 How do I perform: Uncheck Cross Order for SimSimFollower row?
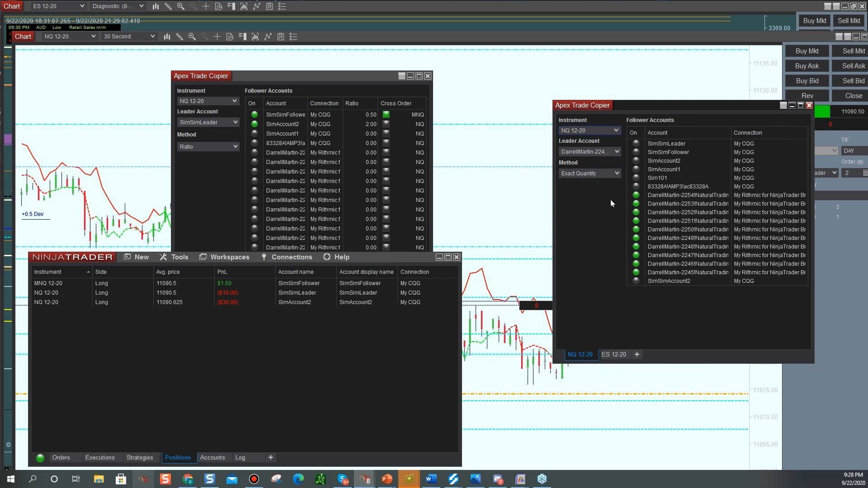pyautogui.click(x=386, y=115)
